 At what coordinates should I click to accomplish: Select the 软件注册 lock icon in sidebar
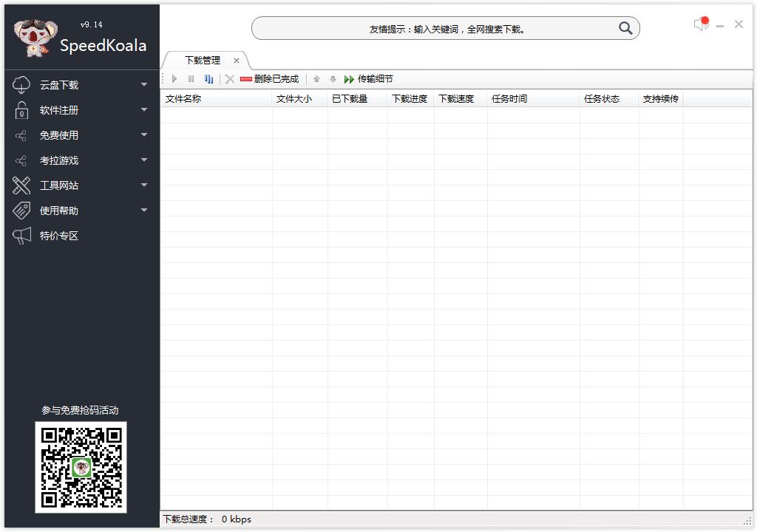coord(21,109)
